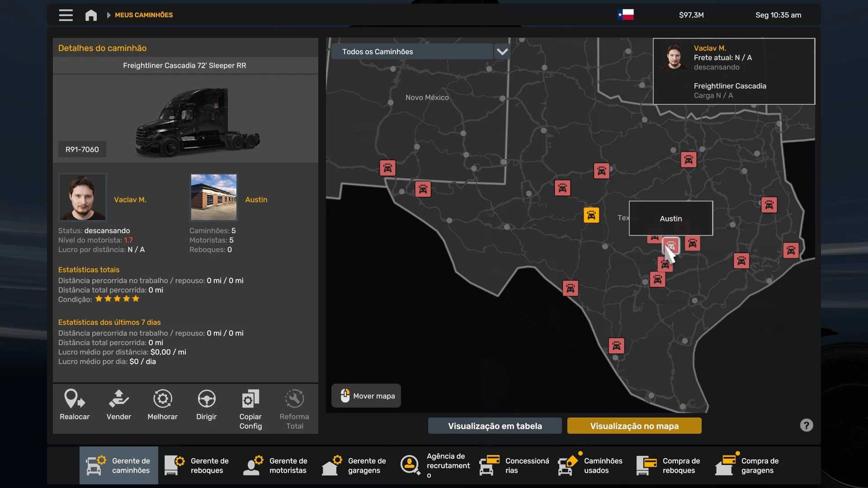Click the Realocar truck icon
This screenshot has height=488, width=868.
[x=75, y=399]
